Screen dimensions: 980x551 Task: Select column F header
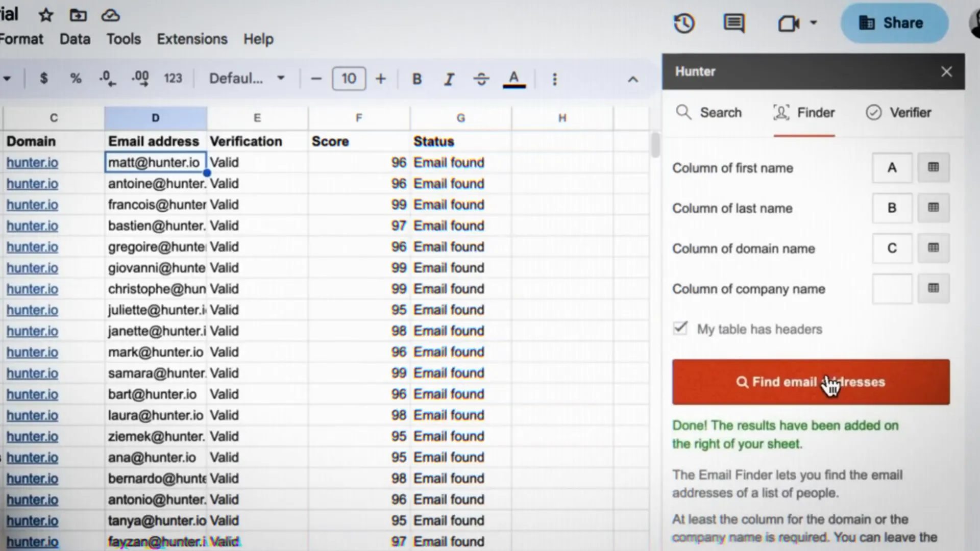pos(359,118)
